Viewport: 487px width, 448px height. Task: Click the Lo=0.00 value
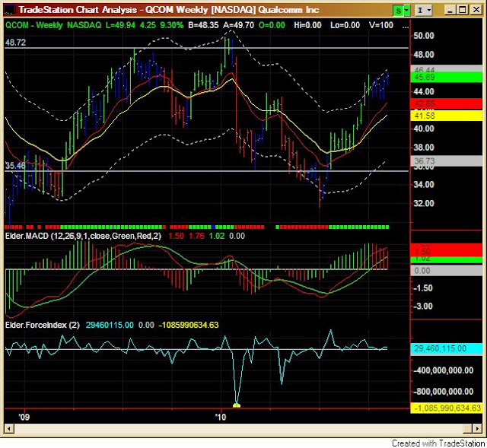tap(345, 25)
